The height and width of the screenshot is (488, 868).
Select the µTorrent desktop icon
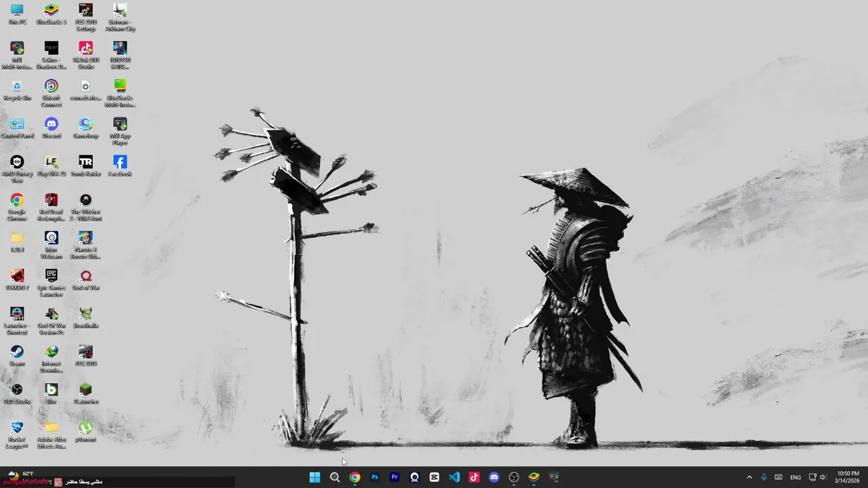click(85, 432)
